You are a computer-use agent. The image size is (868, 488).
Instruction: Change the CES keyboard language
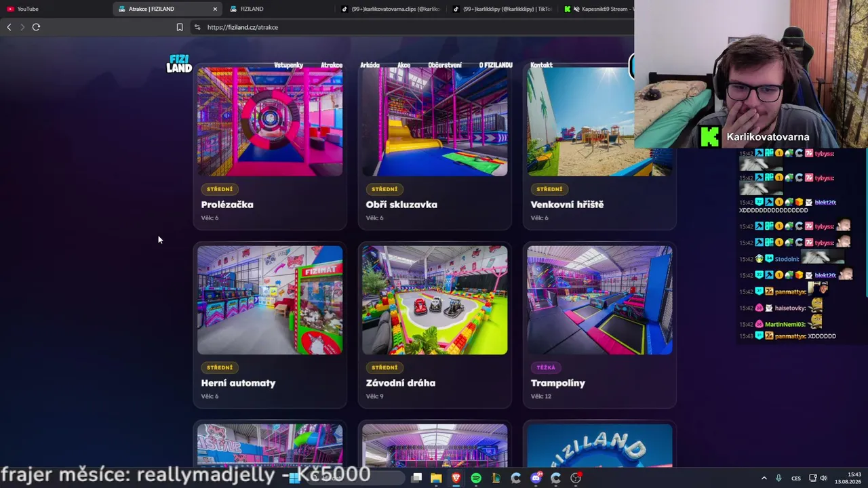click(x=796, y=478)
